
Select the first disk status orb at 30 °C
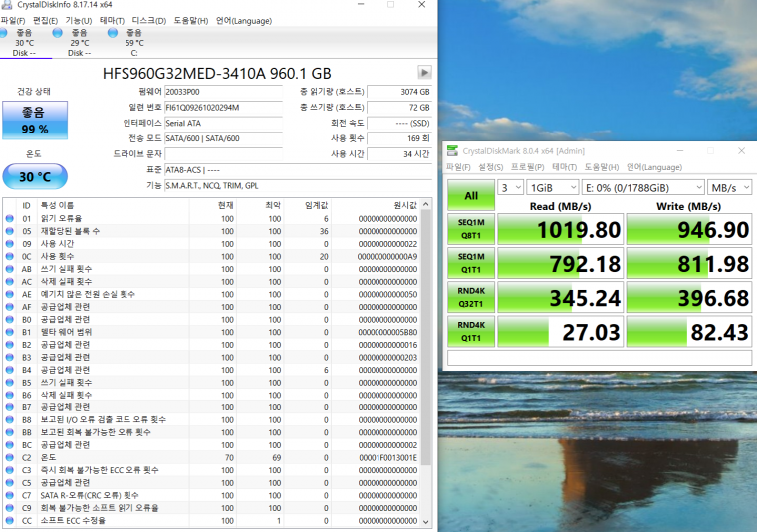(4, 33)
